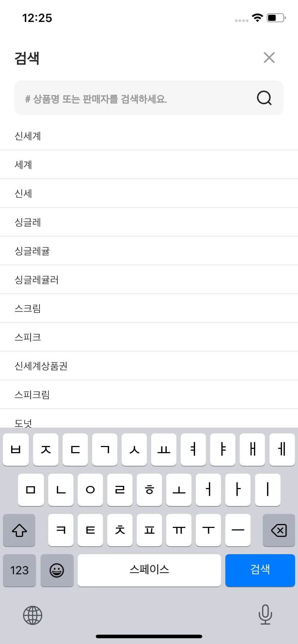Screen dimensions: 298x644
Task: Close the search screen with X
Action: click(269, 57)
